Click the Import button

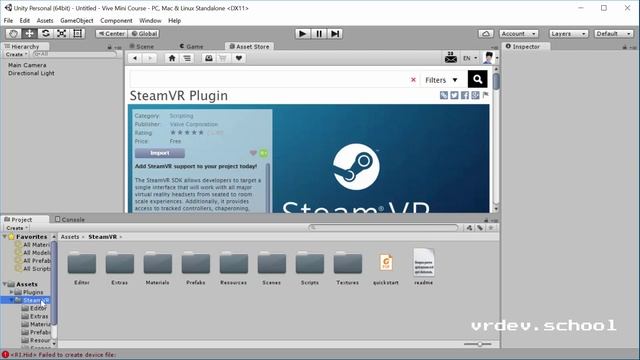pyautogui.click(x=160, y=153)
